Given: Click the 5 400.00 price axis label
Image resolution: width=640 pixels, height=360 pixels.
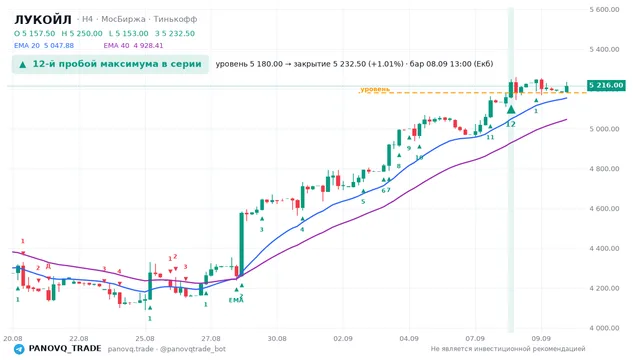Looking at the screenshot, I should pyautogui.click(x=604, y=49).
